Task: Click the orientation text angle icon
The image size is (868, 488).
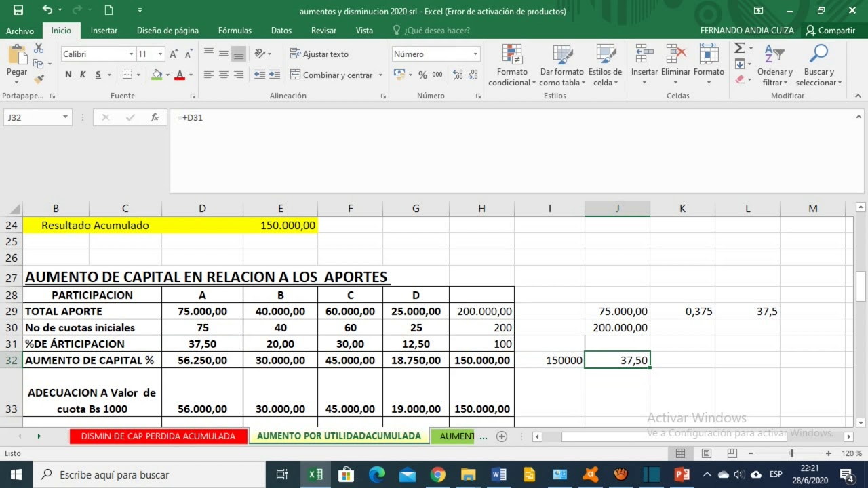Action: coord(260,54)
